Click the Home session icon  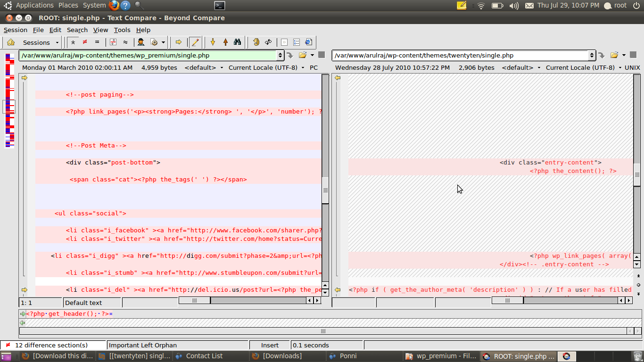point(11,42)
